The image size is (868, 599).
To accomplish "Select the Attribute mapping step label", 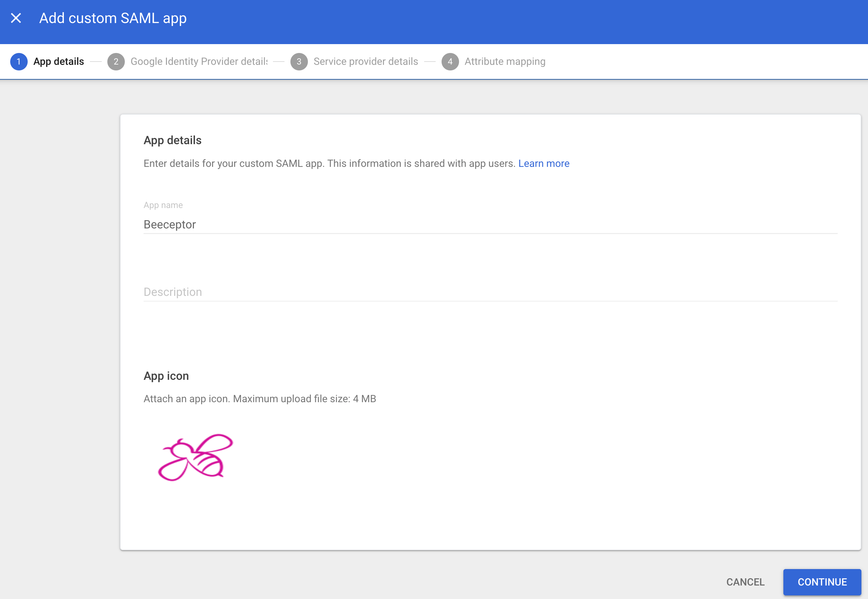I will pyautogui.click(x=504, y=61).
